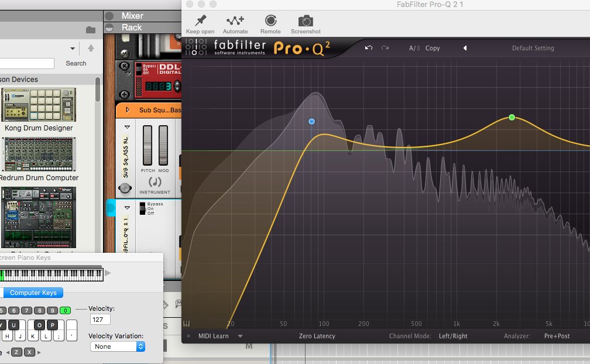Click the device list scrollbar
The image size is (590, 364).
coord(98,90)
